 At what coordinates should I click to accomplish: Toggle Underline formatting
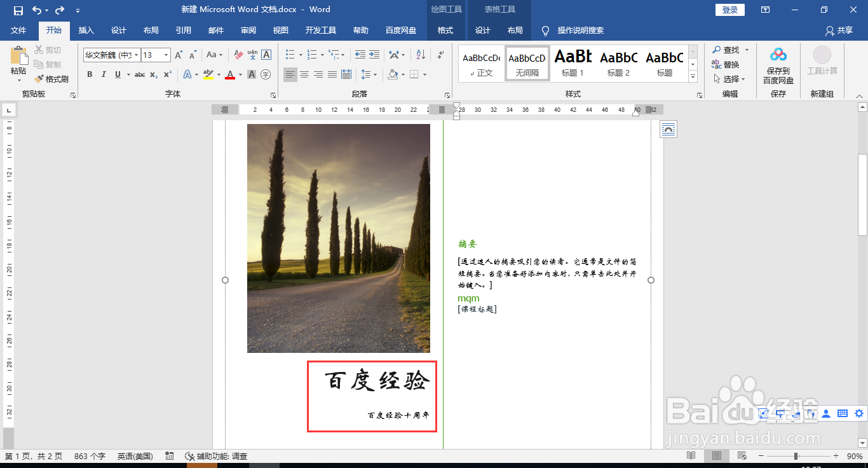pyautogui.click(x=118, y=74)
